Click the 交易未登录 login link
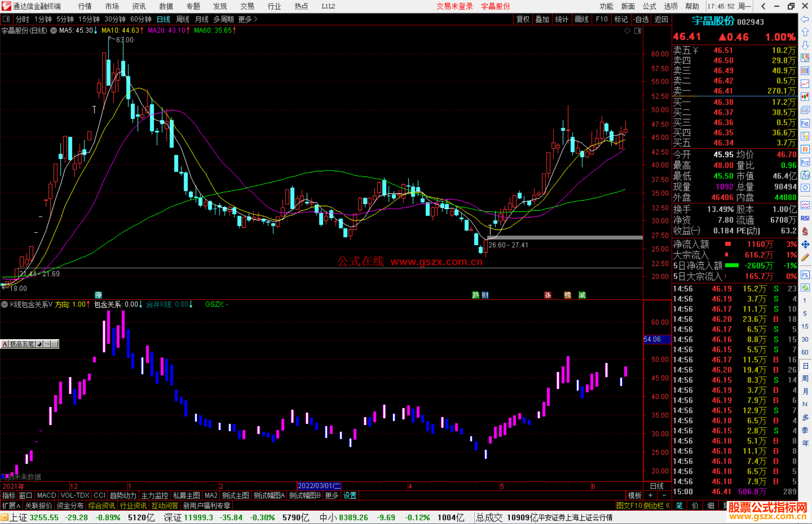812x524 pixels. point(455,6)
